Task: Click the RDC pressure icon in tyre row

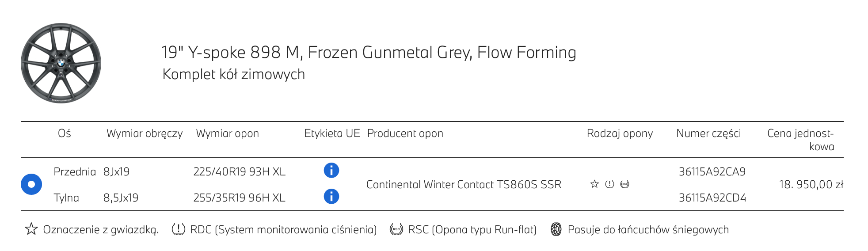Action: click(x=609, y=184)
